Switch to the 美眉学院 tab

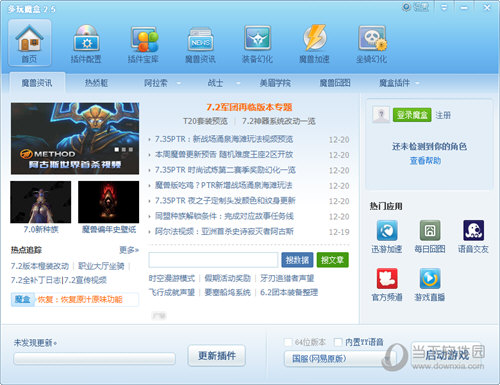tap(275, 83)
